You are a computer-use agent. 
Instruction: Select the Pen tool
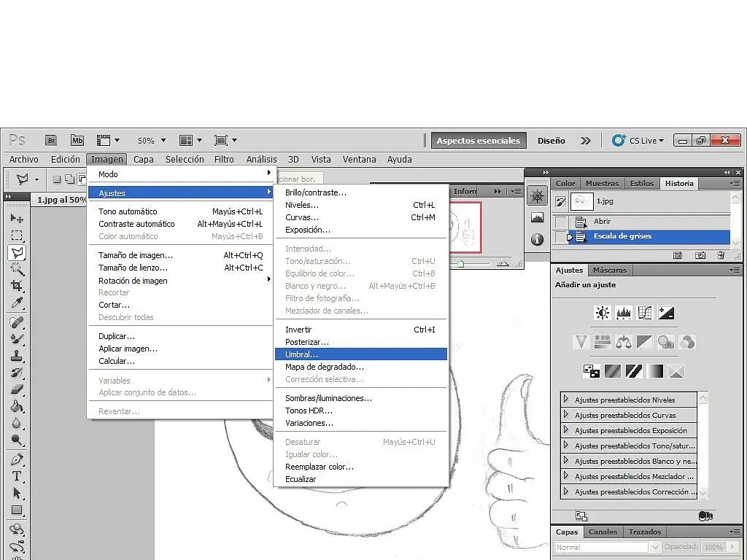click(17, 460)
